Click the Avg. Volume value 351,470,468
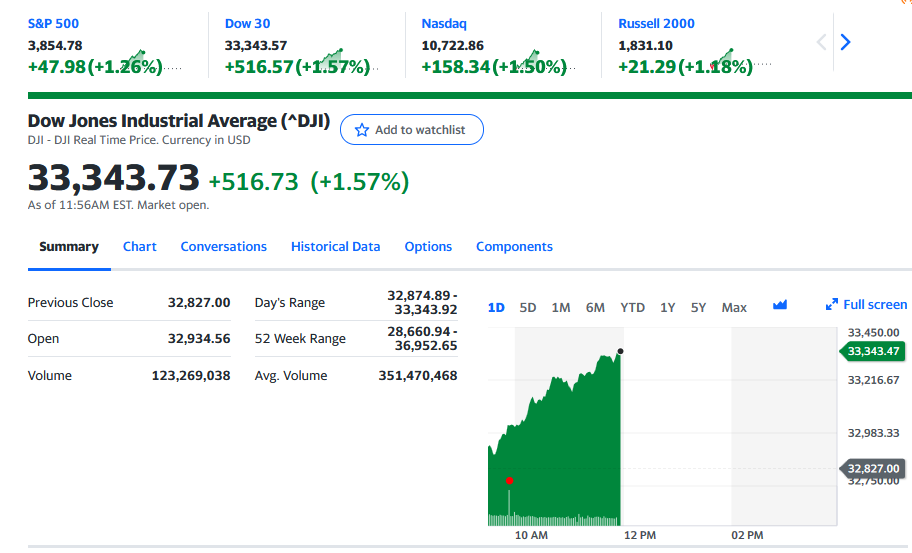This screenshot has height=553, width=912. pyautogui.click(x=418, y=376)
